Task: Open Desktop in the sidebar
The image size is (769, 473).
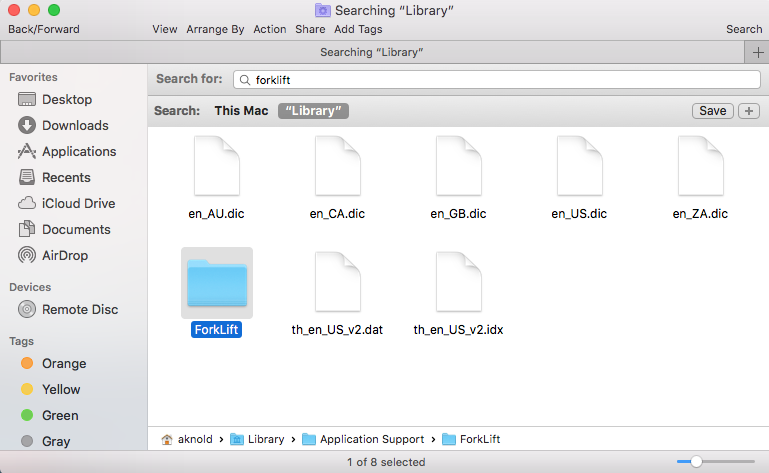Action: pyautogui.click(x=55, y=100)
